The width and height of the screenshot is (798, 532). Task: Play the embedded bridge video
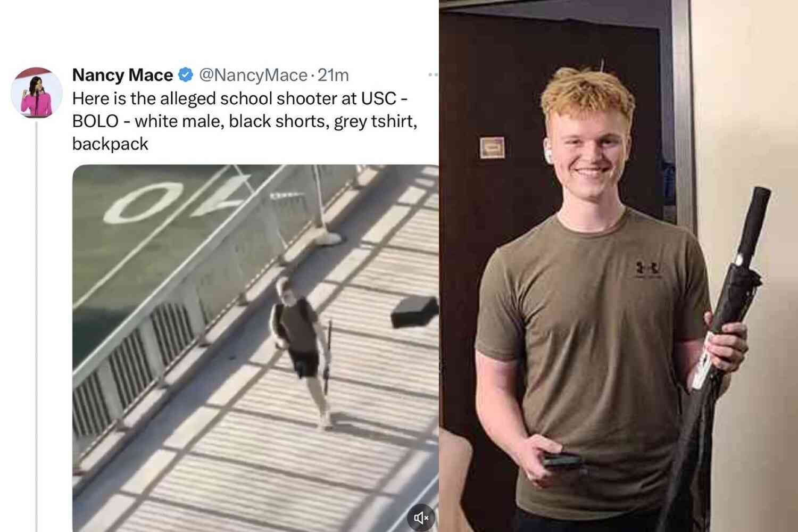pos(255,348)
